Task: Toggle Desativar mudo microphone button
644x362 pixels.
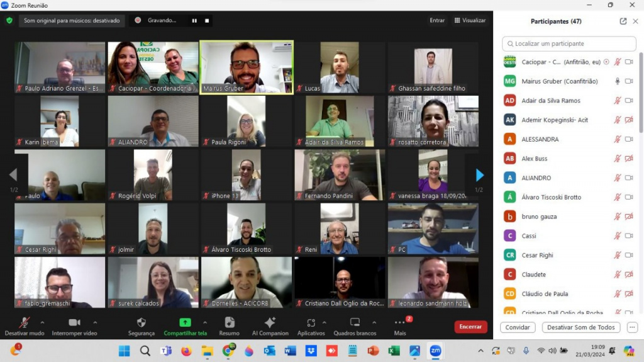Action: (x=25, y=322)
